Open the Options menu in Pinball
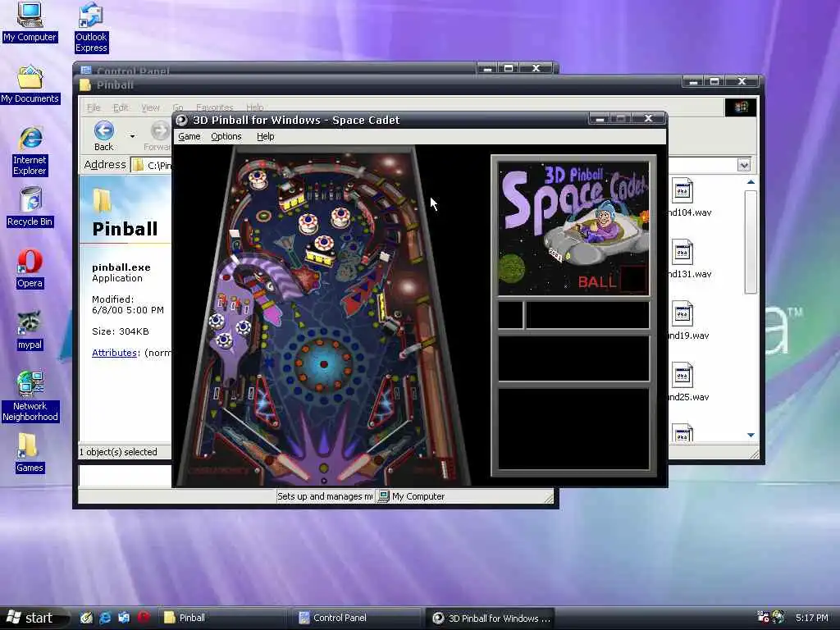 226,137
